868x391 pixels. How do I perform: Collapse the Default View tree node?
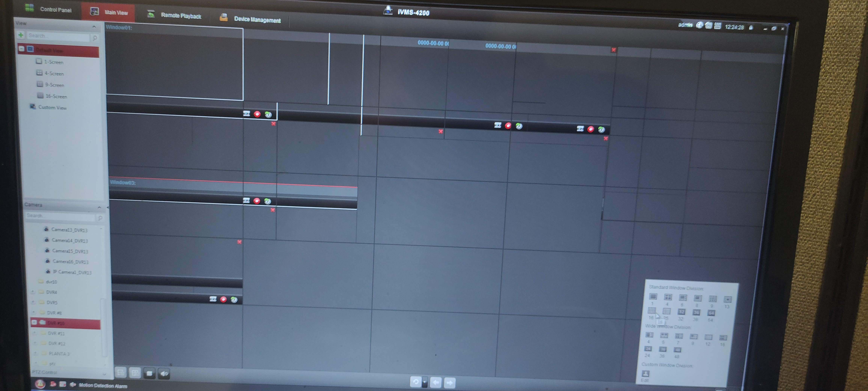click(x=21, y=49)
